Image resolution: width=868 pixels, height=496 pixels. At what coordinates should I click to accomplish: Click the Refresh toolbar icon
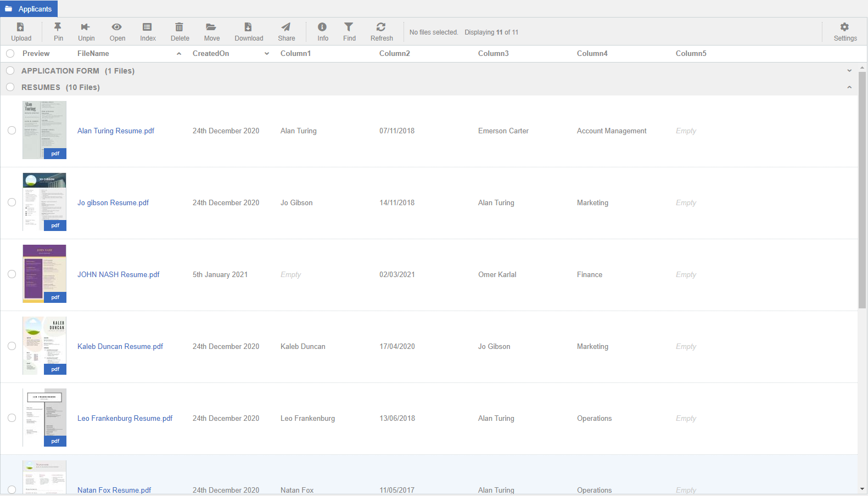click(381, 27)
